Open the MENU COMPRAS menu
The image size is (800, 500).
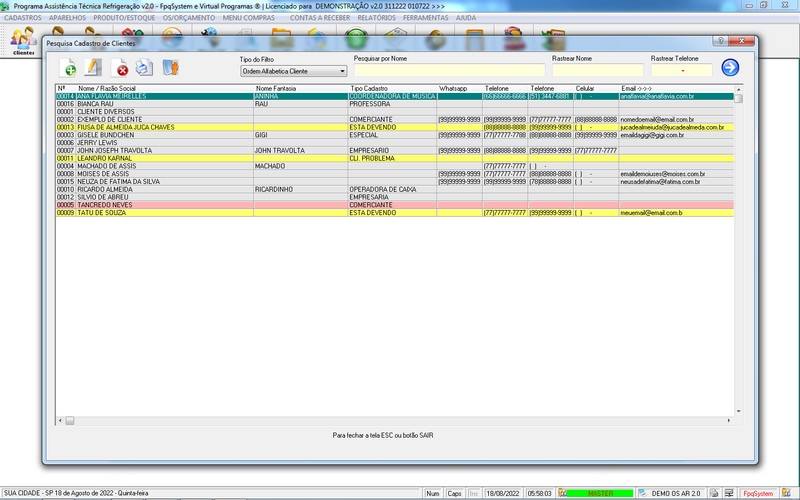click(x=248, y=18)
